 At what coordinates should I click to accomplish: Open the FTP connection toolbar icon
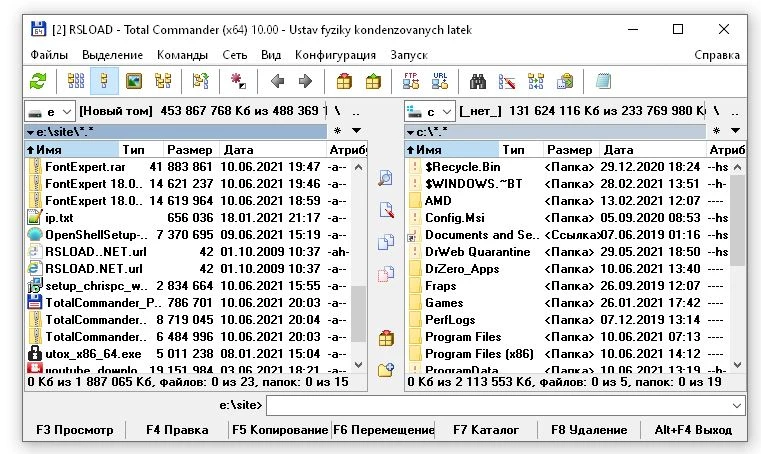click(410, 81)
